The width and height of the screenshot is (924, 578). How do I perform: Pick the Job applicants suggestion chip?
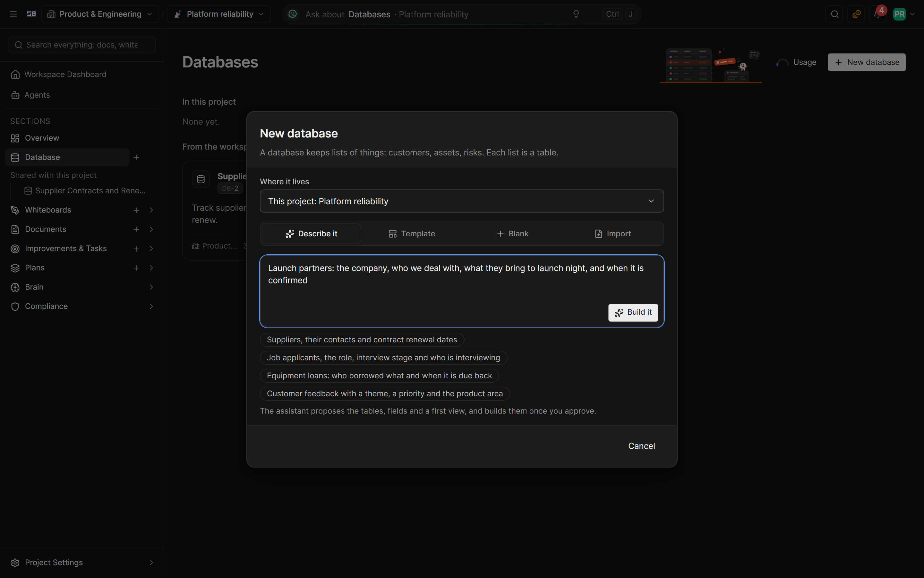(x=383, y=357)
